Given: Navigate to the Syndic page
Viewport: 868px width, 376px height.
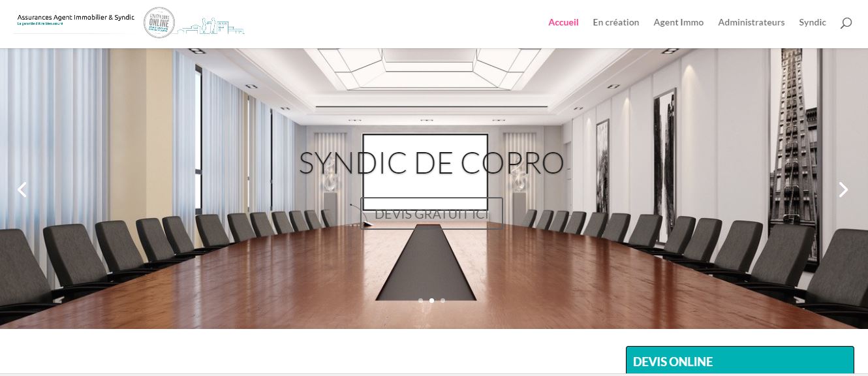Looking at the screenshot, I should [x=813, y=22].
